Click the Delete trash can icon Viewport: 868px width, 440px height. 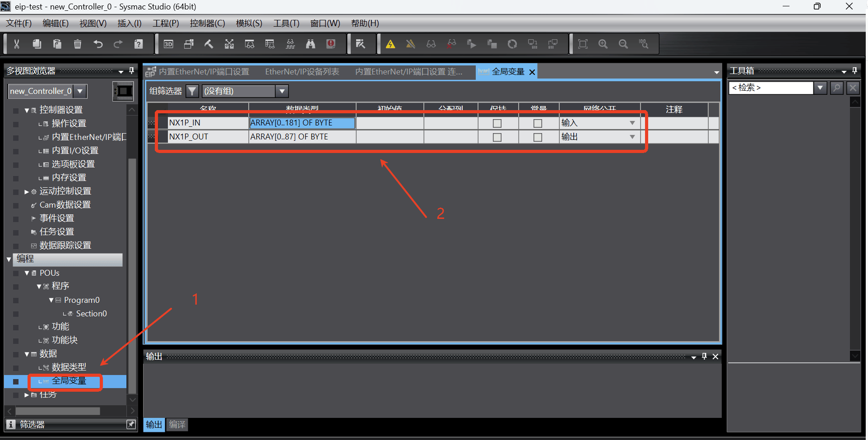click(78, 44)
